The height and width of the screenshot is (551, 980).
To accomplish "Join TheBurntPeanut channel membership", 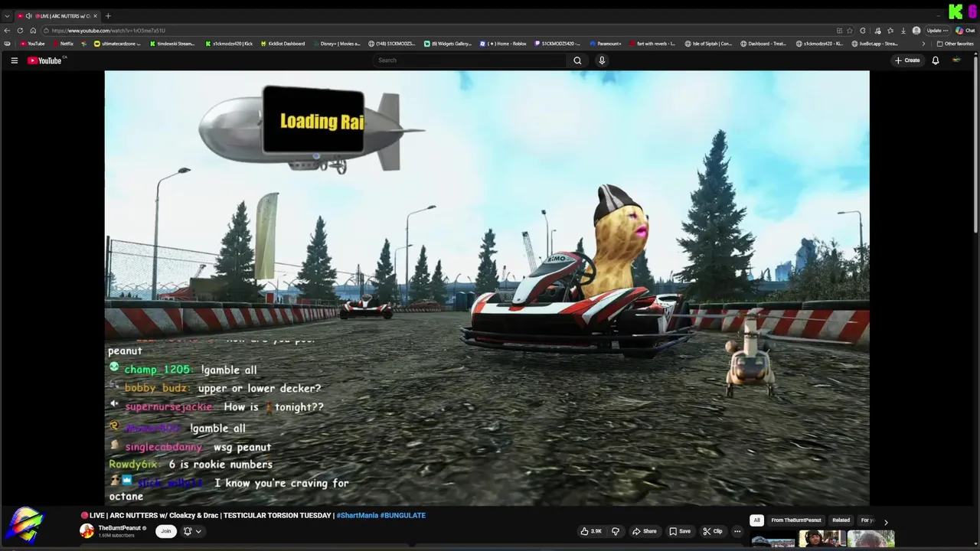I will pos(165,531).
